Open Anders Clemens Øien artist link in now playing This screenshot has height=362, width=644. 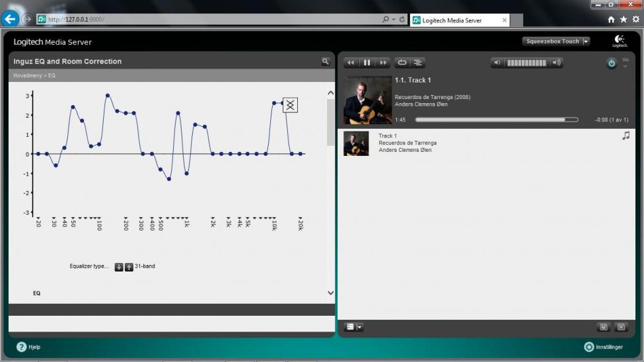(421, 104)
